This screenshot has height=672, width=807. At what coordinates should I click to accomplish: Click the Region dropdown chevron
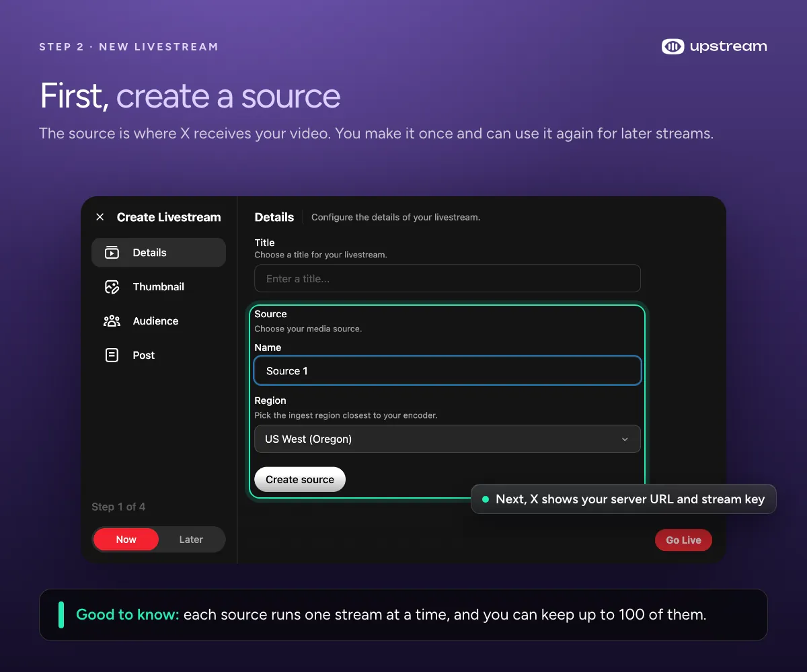(625, 439)
